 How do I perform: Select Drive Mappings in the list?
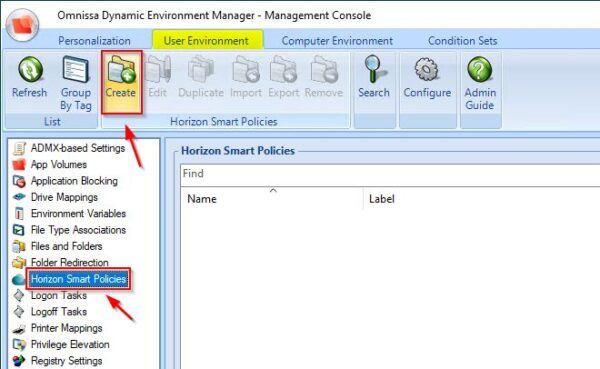pos(64,197)
